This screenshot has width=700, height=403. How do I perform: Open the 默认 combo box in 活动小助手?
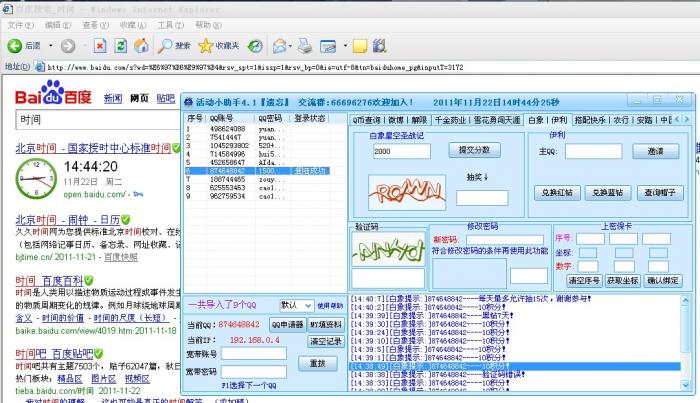[296, 305]
